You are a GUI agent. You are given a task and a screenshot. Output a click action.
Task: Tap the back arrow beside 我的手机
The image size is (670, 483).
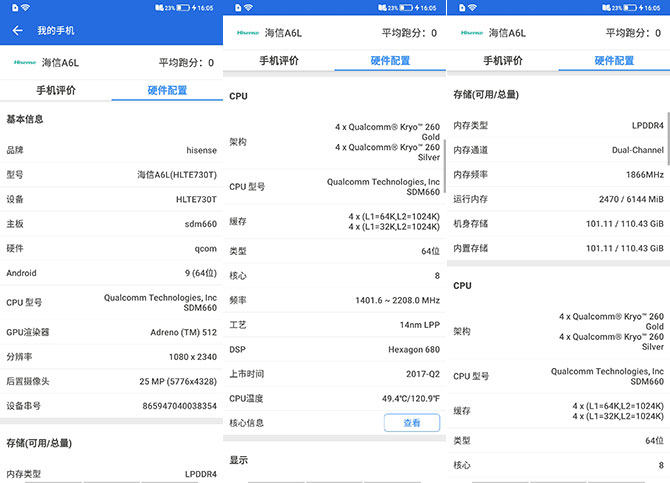coord(18,30)
